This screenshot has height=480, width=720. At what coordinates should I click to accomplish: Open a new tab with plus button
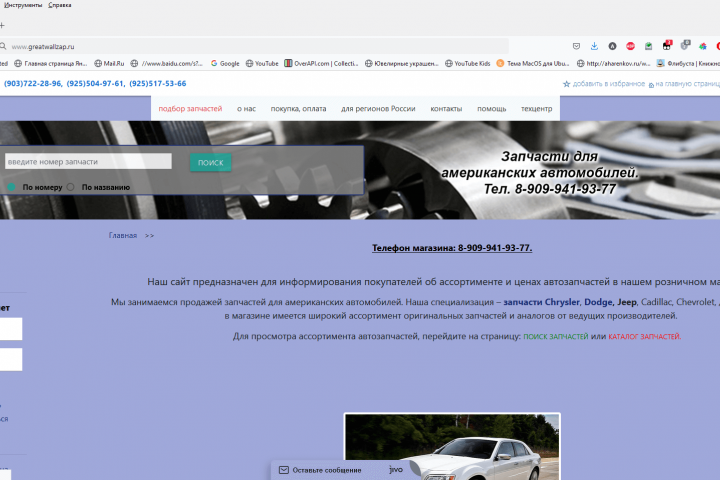coord(2,26)
